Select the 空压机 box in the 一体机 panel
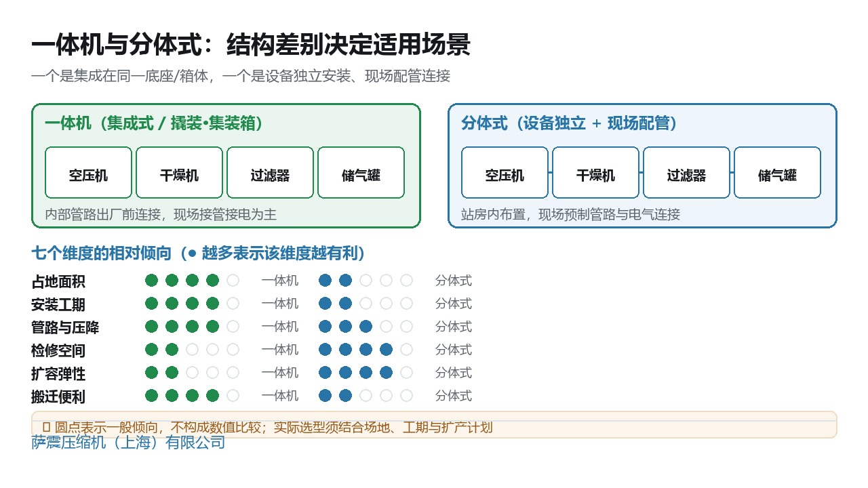The height and width of the screenshot is (488, 868). coord(88,173)
